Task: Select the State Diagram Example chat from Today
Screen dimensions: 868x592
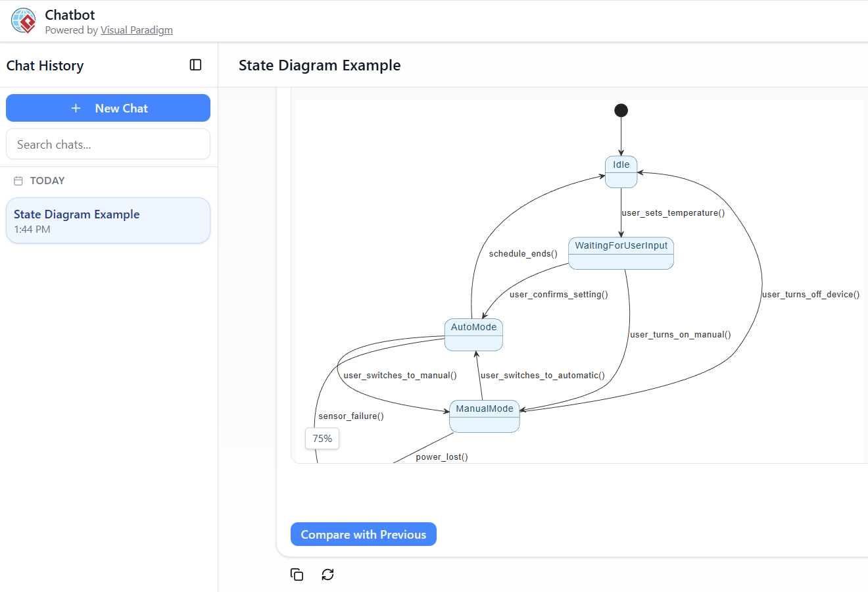Action: (x=108, y=220)
